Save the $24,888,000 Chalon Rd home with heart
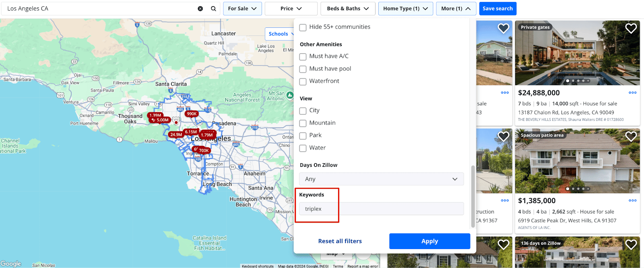Image resolution: width=644 pixels, height=268 pixels. 631,28
